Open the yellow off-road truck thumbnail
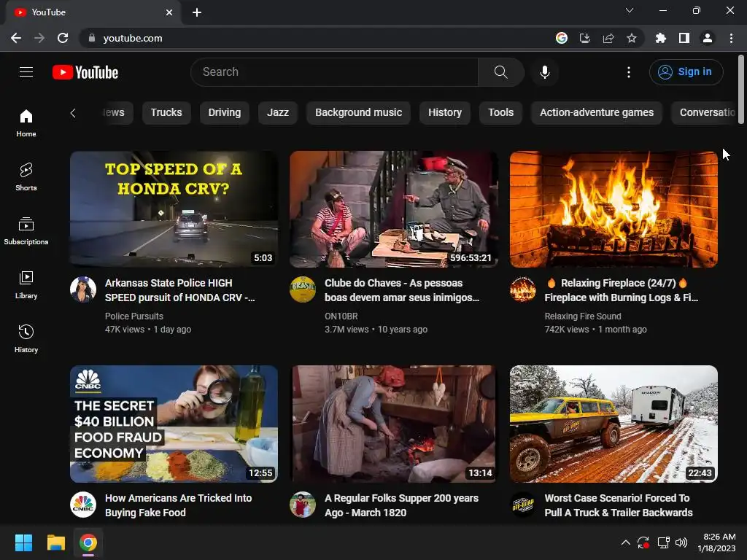Image resolution: width=747 pixels, height=560 pixels. coord(614,424)
